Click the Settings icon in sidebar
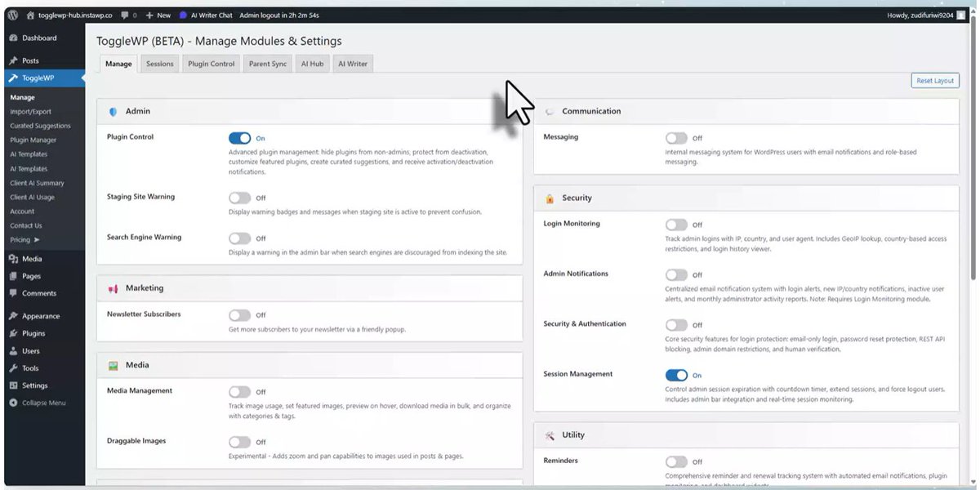This screenshot has width=980, height=490. [14, 385]
